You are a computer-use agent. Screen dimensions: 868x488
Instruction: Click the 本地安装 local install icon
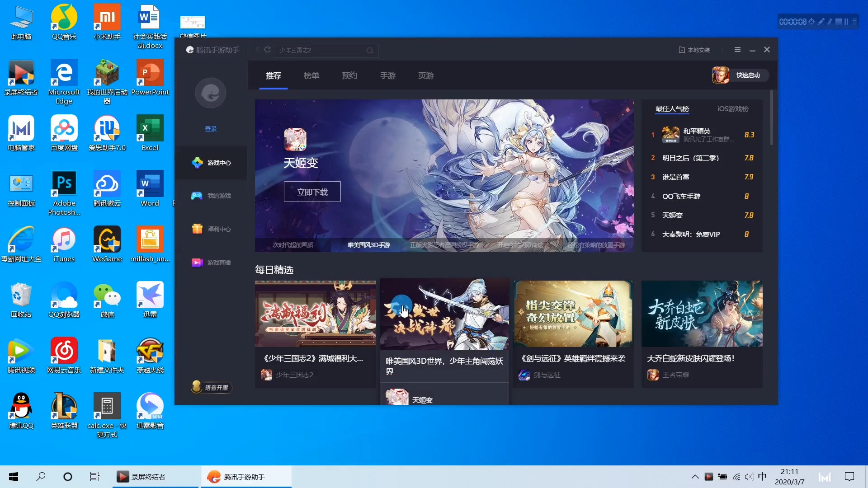coord(682,50)
